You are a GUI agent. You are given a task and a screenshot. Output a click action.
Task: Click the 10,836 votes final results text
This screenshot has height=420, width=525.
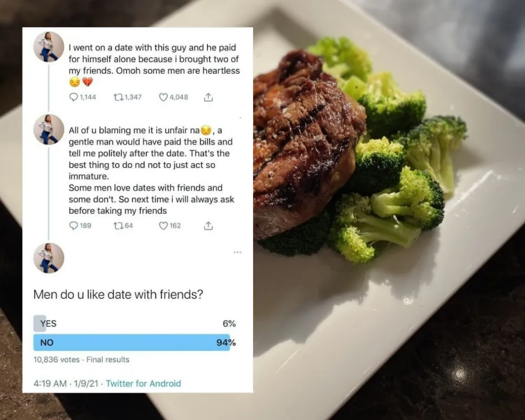(x=81, y=360)
